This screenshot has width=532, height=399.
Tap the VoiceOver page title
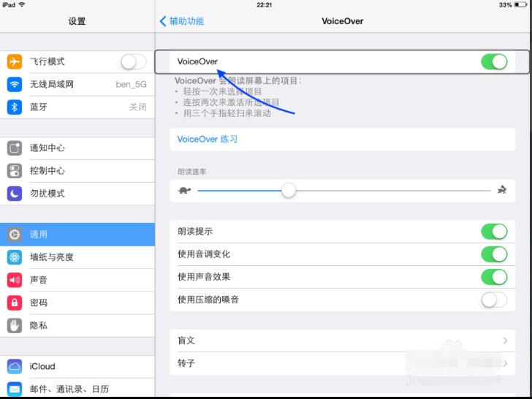pos(342,21)
